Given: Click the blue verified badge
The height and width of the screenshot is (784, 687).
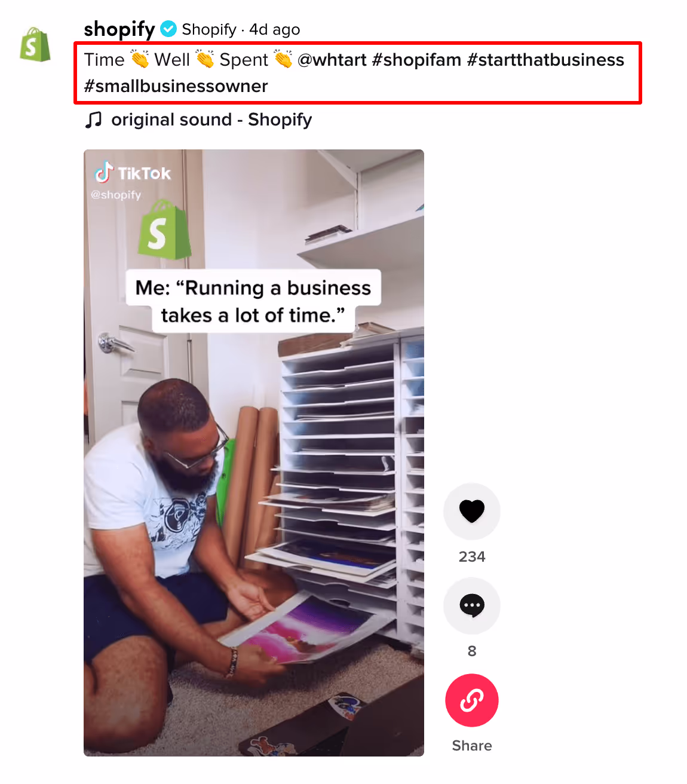Looking at the screenshot, I should pos(168,29).
